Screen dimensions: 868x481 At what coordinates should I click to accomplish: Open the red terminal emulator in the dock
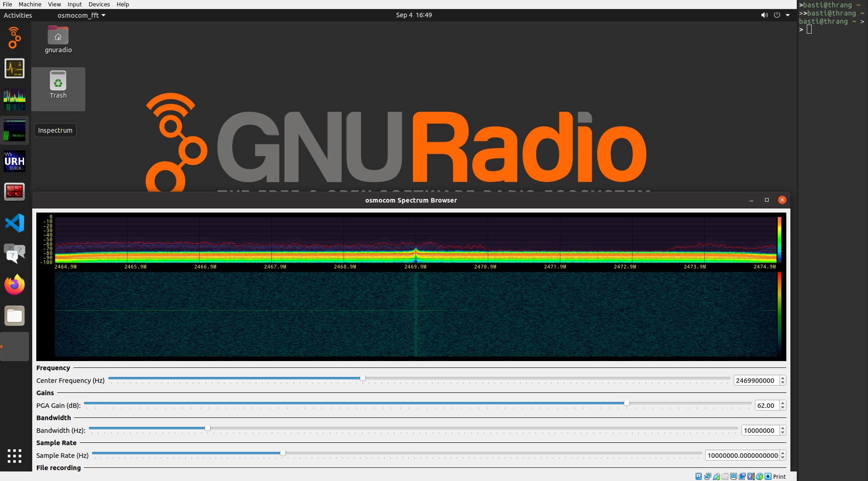[x=15, y=191]
